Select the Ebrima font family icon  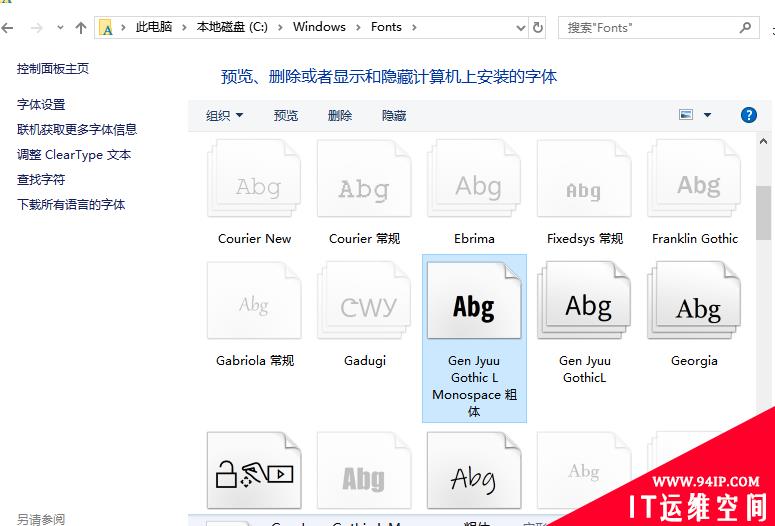coord(474,178)
